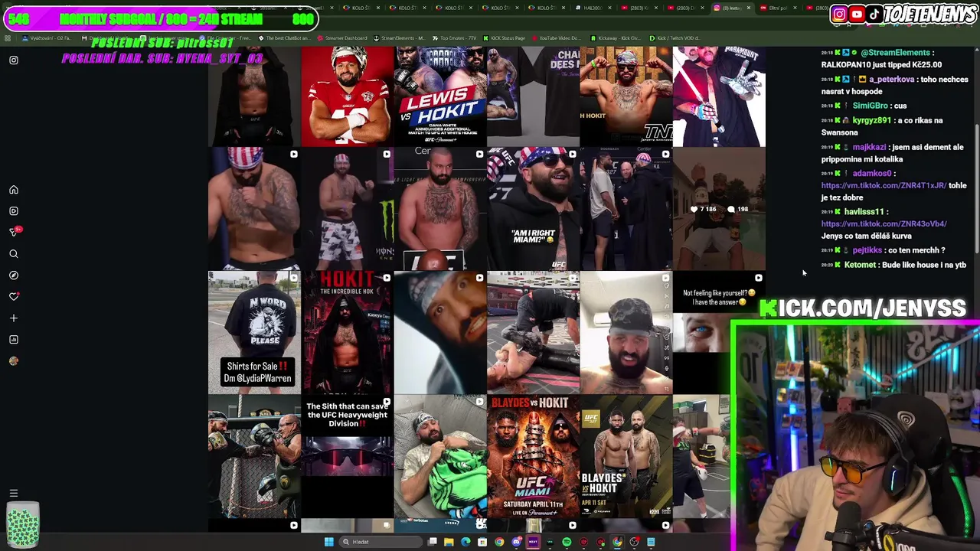
Task: Switch to the Elitní pol browser tab
Action: pos(777,8)
